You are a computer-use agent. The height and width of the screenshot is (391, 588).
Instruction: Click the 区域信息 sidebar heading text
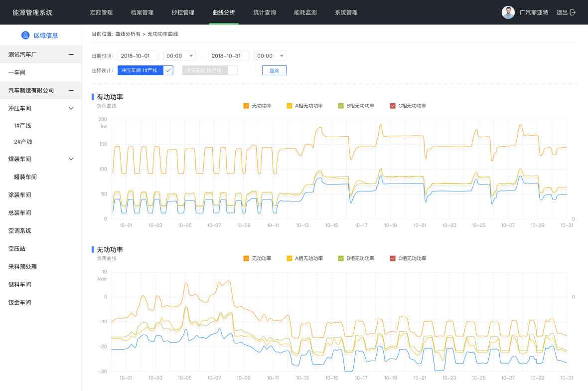[46, 35]
